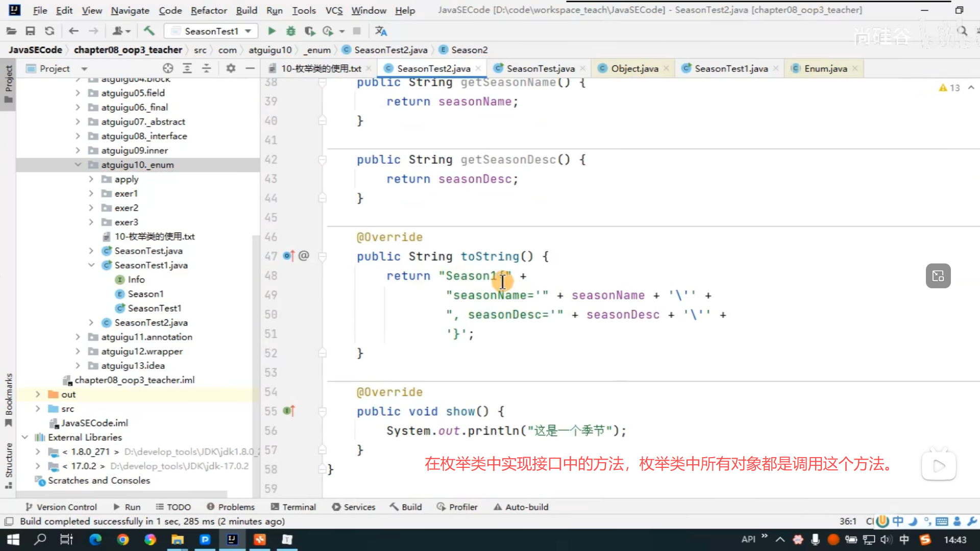Open the Refactor menu
Image resolution: width=980 pixels, height=551 pixels.
208,10
